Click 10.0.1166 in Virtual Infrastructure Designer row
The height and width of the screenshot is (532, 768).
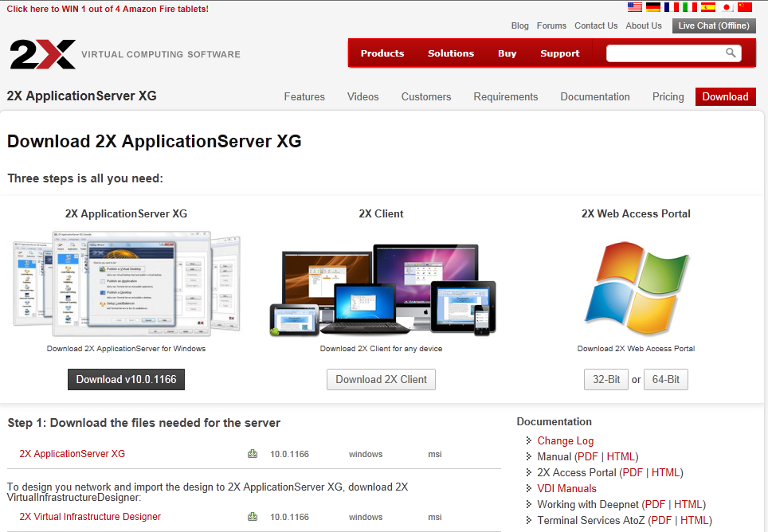point(289,517)
